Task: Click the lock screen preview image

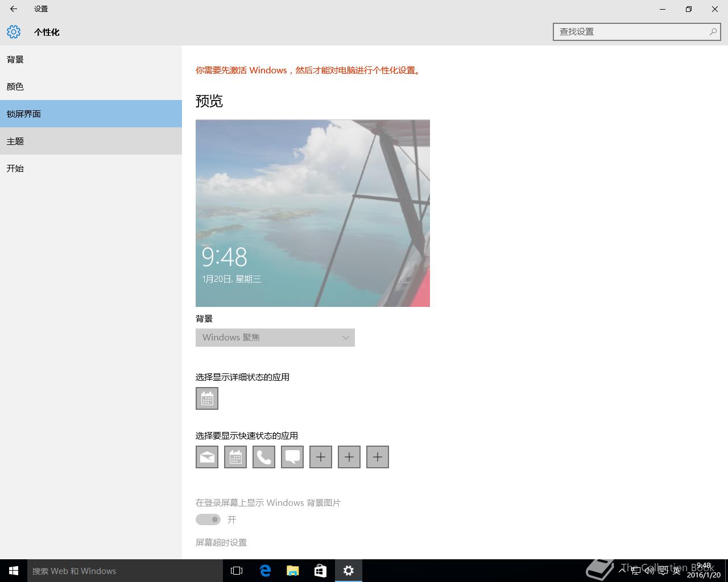Action: [x=313, y=213]
